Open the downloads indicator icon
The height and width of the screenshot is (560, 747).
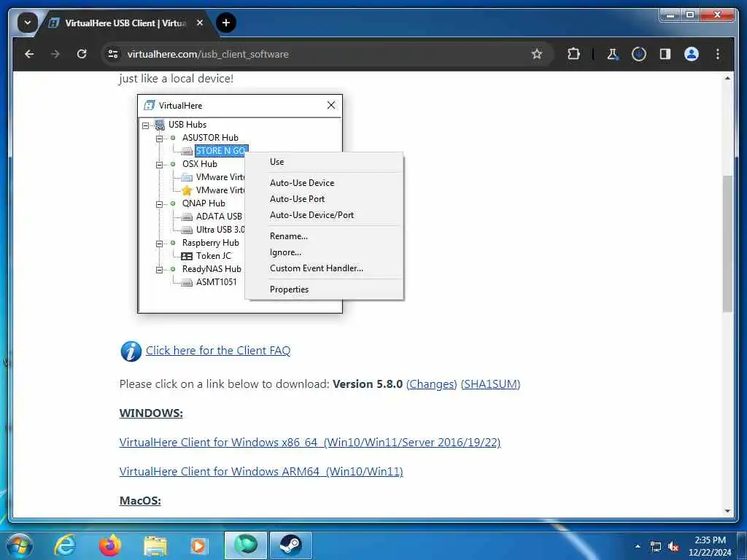(639, 54)
